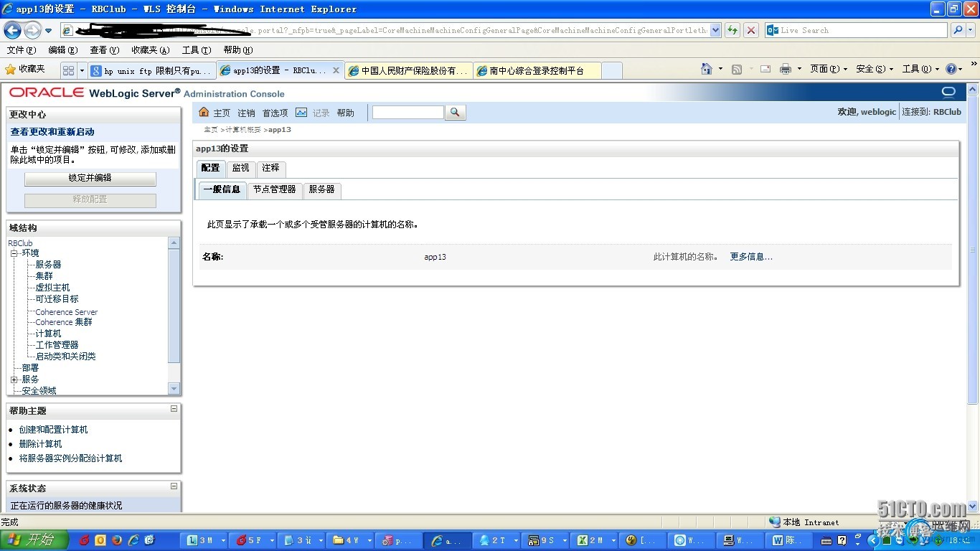Viewport: 980px width, 551px height.
Task: Click the 注销 logout link
Action: point(246,113)
